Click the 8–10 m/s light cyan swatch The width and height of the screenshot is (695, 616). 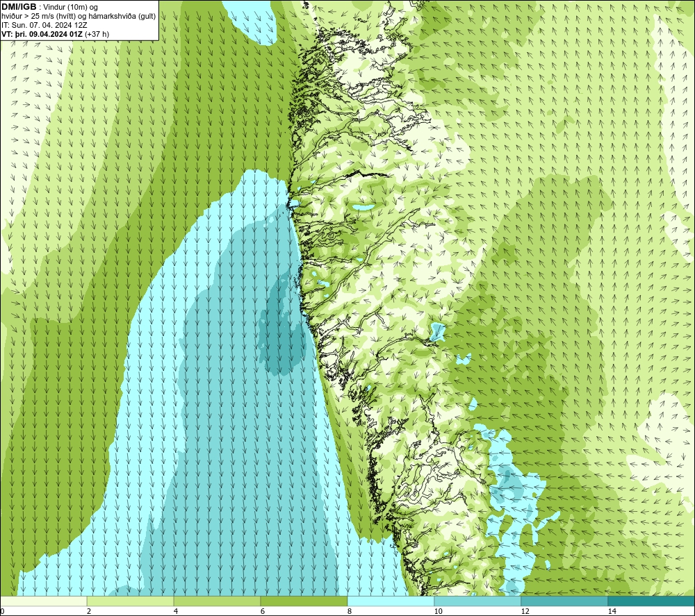click(391, 601)
